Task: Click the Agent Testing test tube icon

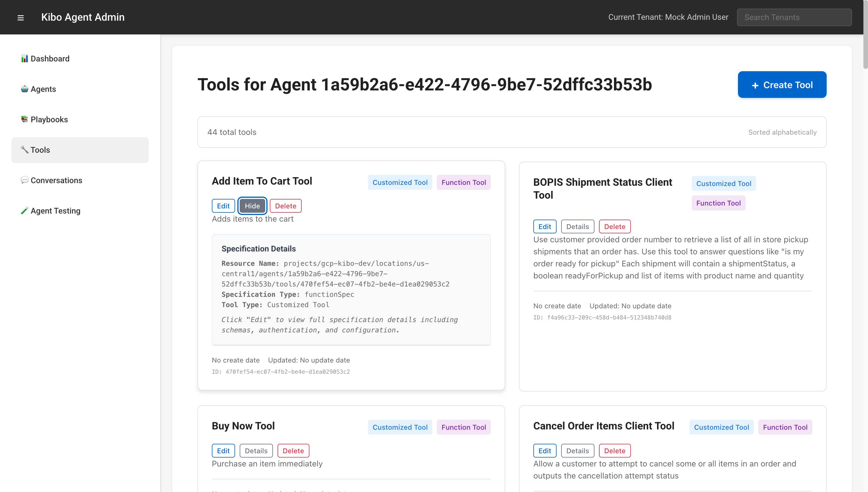Action: [x=24, y=210]
